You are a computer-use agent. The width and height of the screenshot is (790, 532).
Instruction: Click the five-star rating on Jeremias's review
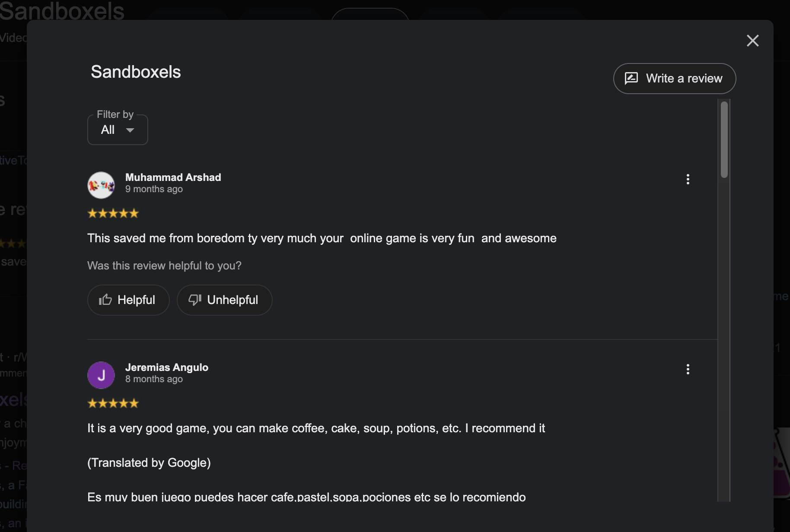coord(113,403)
